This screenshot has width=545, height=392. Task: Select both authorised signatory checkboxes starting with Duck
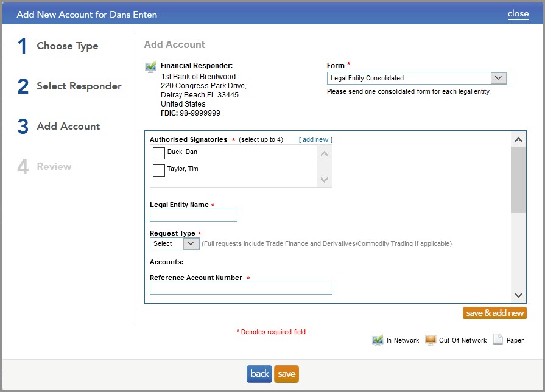pyautogui.click(x=158, y=153)
